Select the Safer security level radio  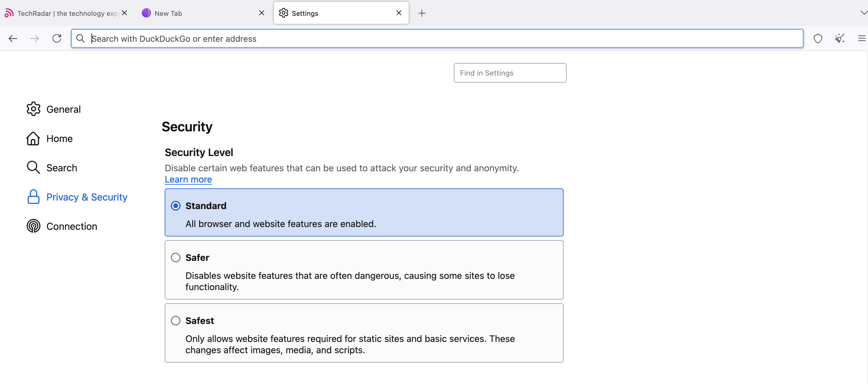coord(176,257)
